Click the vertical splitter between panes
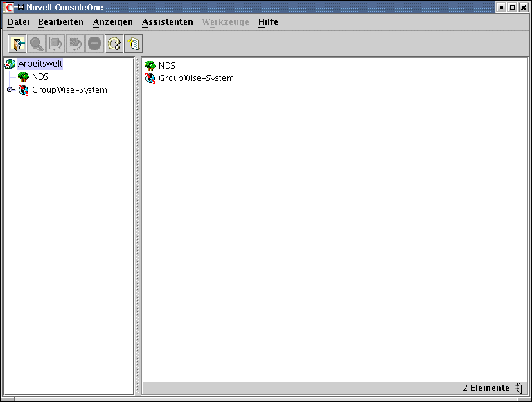 point(138,226)
